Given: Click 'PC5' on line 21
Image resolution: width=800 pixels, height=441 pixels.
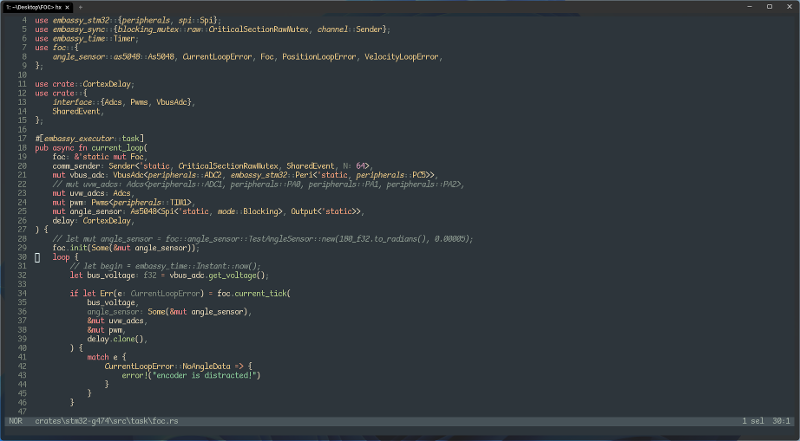Looking at the screenshot, I should [x=419, y=175].
